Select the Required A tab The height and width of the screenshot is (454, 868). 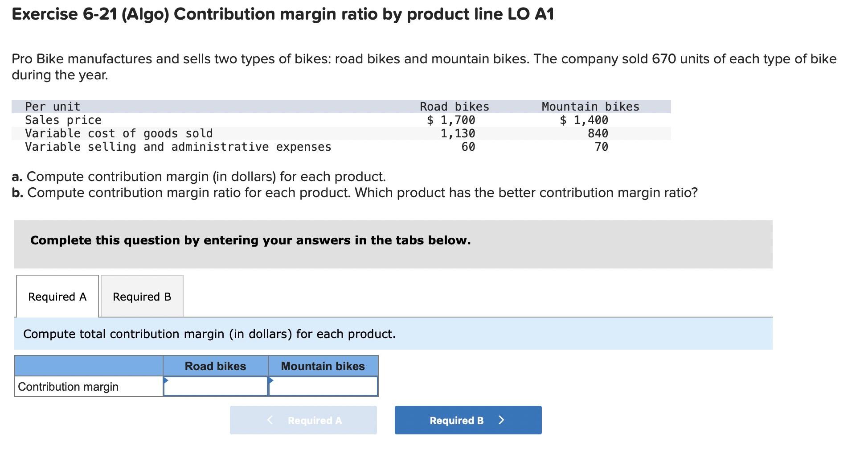[x=57, y=296]
